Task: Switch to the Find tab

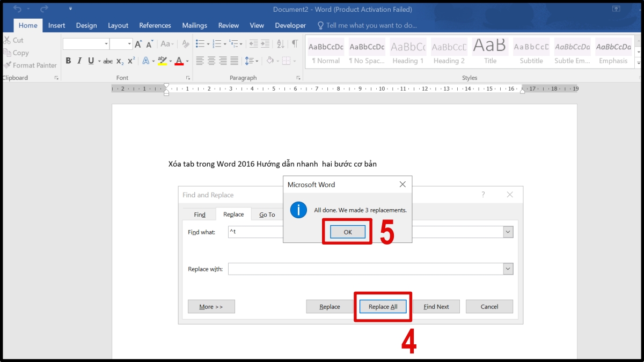Action: (199, 214)
